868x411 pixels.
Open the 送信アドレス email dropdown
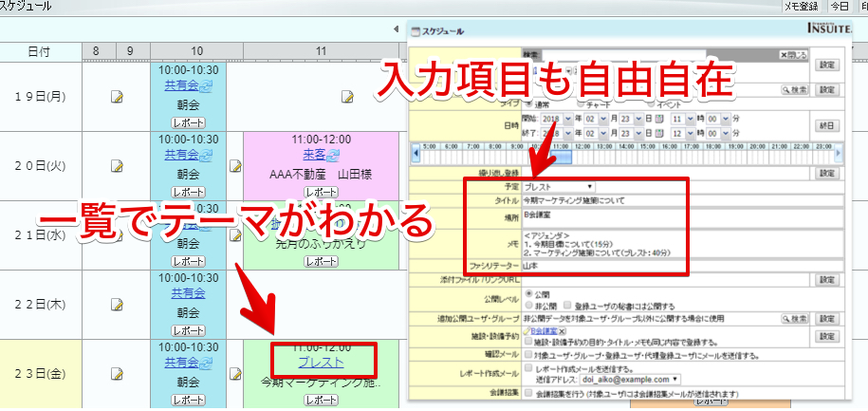[630, 380]
